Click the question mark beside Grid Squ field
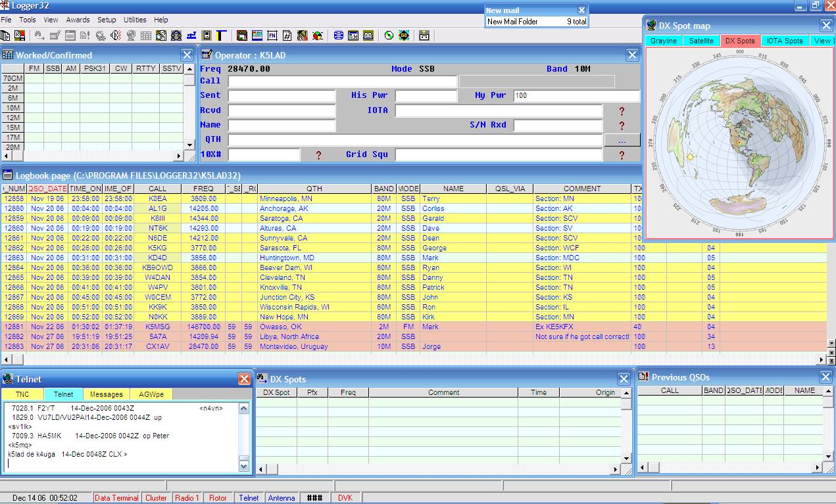The width and height of the screenshot is (836, 504). click(622, 155)
